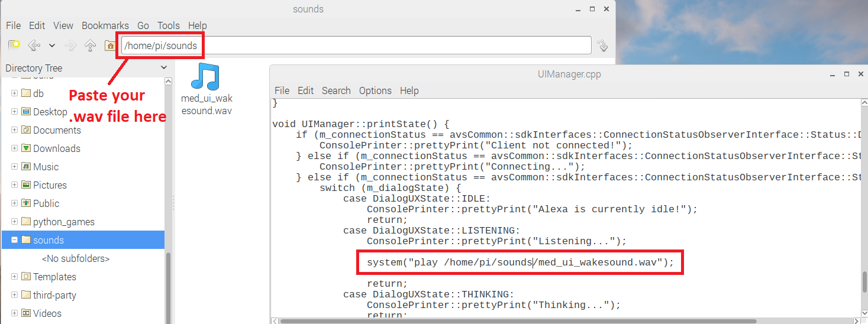Screen dimensions: 868x324
Task: Select db folder in directory tree
Action: (x=38, y=93)
